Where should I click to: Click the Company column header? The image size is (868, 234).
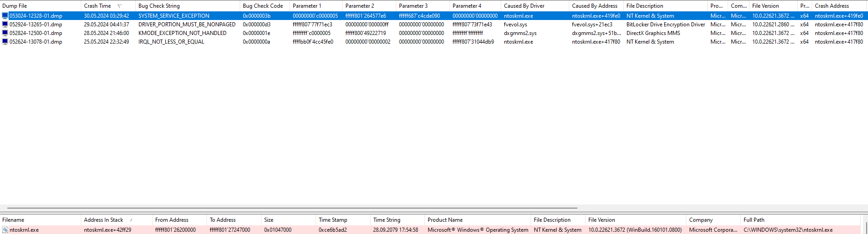[713, 220]
